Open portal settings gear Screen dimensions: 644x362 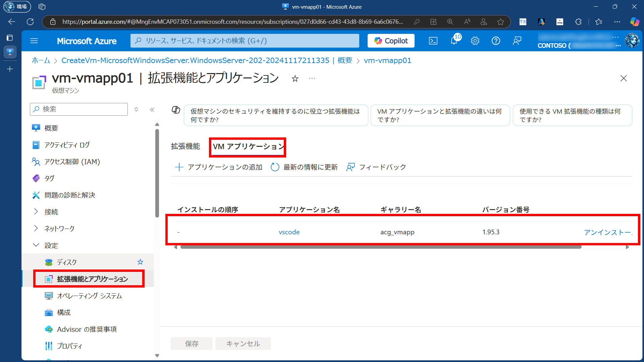tap(475, 41)
